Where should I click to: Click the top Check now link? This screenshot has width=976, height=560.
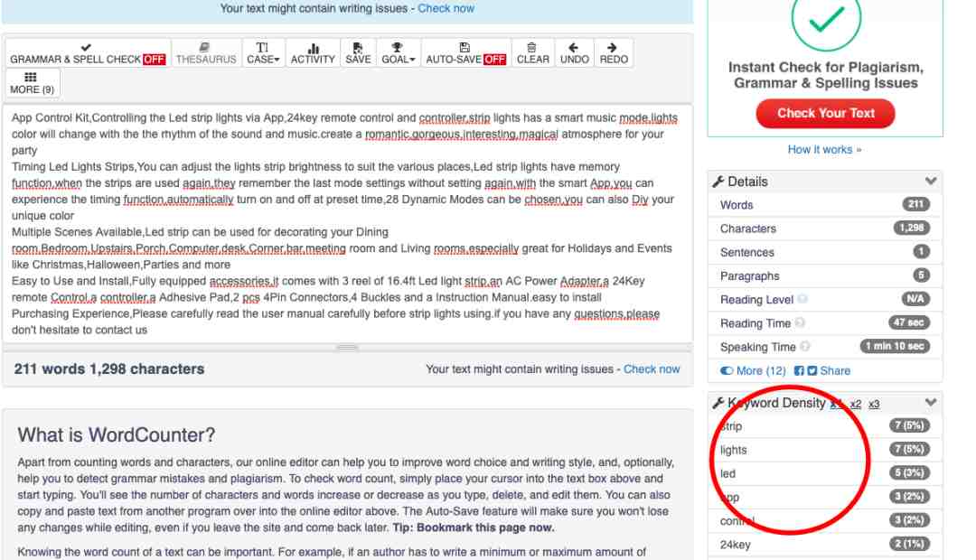[446, 9]
